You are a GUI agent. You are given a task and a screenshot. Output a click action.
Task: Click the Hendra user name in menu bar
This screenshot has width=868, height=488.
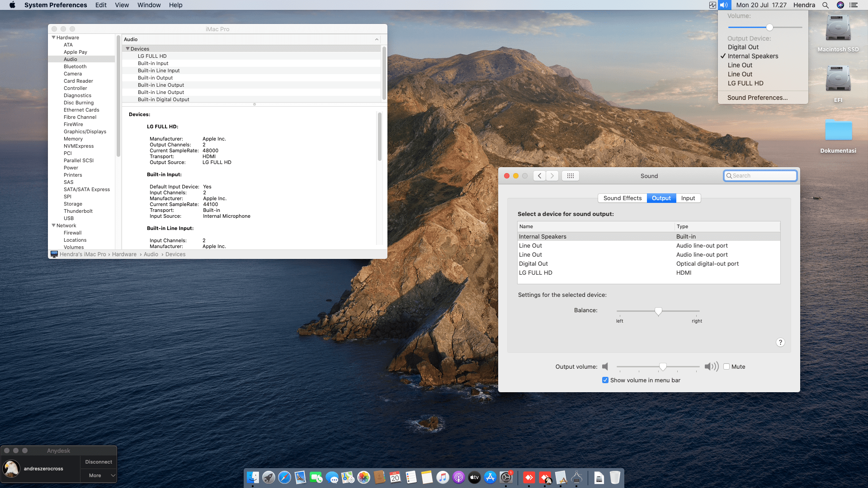tap(804, 5)
